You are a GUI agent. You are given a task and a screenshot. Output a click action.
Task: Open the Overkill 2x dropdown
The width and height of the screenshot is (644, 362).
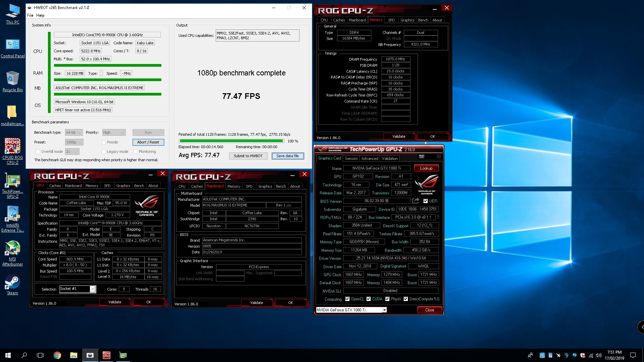pos(72,152)
